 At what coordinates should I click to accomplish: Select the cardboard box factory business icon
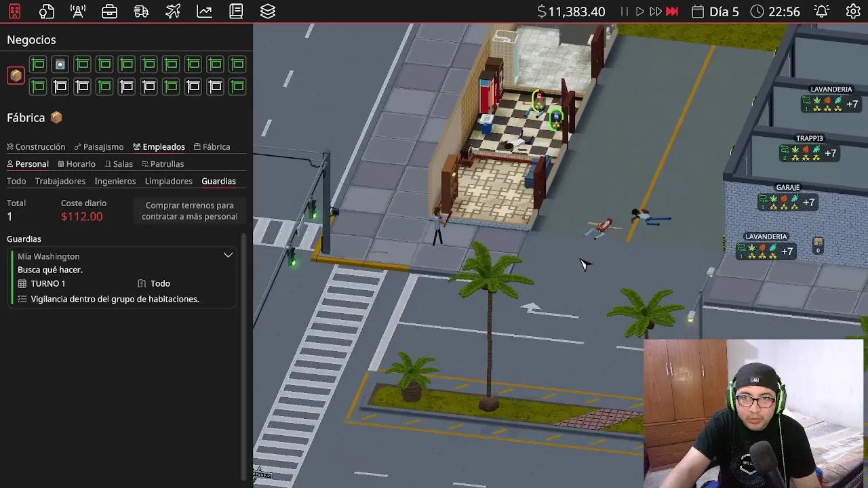click(16, 75)
